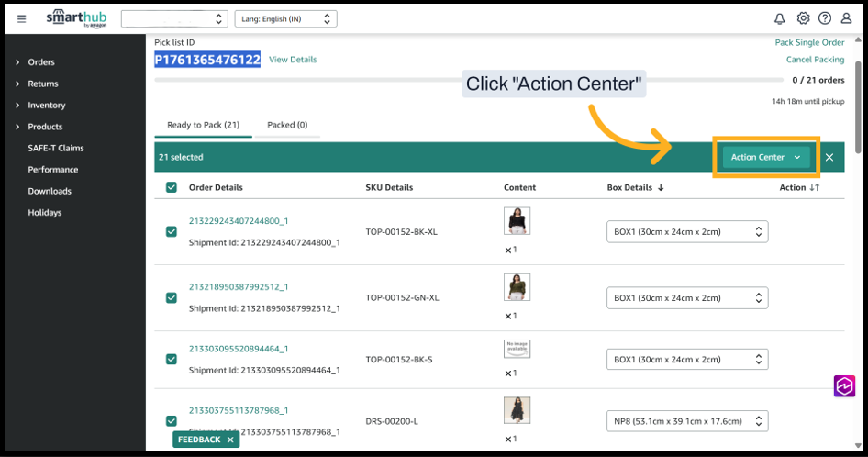Open Performance in the sidebar
This screenshot has height=457, width=868.
(53, 170)
